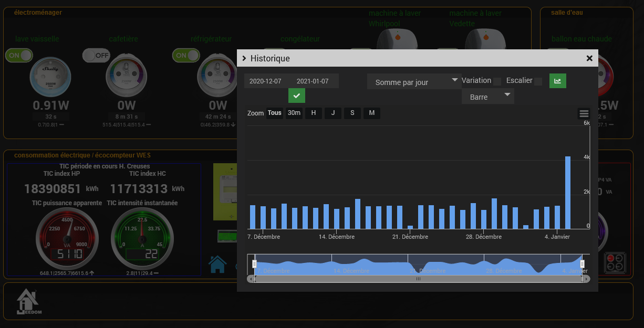Select the M zoom button
Screen dimensions: 644x328
[x=371, y=113]
